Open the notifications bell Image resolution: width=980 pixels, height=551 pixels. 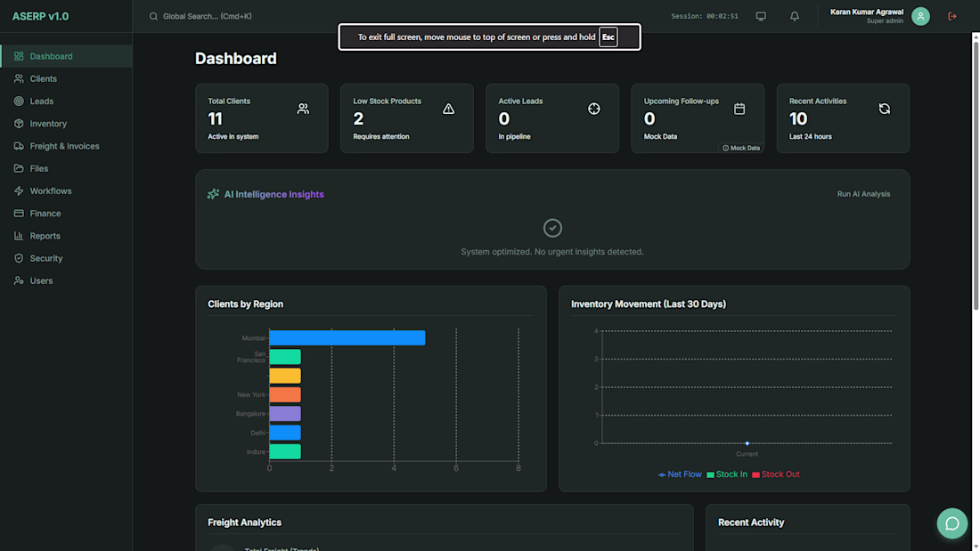click(795, 16)
